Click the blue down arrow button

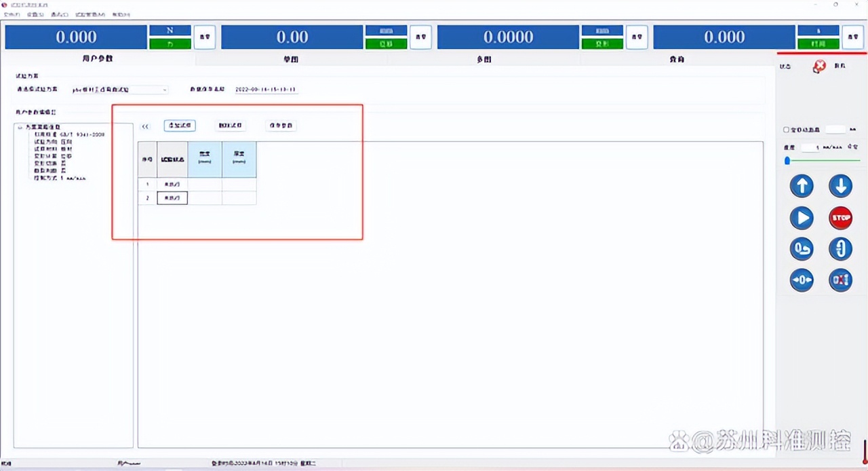pos(840,186)
